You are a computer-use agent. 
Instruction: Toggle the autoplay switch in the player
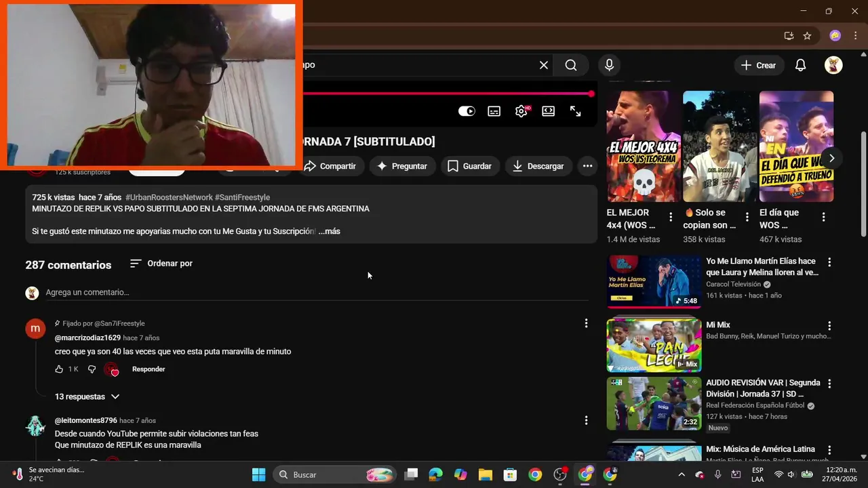pyautogui.click(x=467, y=111)
